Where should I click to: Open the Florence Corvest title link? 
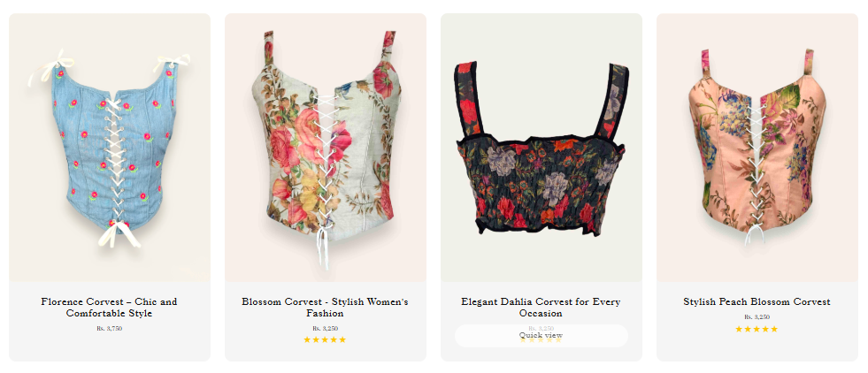[x=109, y=308]
